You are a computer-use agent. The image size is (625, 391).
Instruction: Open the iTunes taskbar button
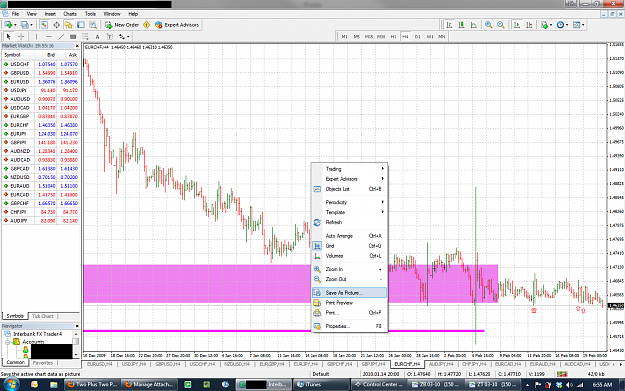[x=321, y=385]
